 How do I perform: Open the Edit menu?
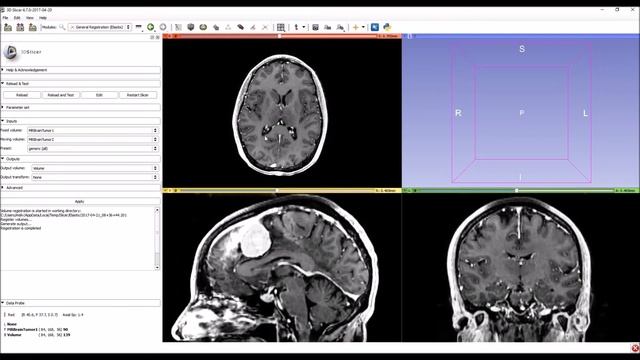(x=17, y=18)
